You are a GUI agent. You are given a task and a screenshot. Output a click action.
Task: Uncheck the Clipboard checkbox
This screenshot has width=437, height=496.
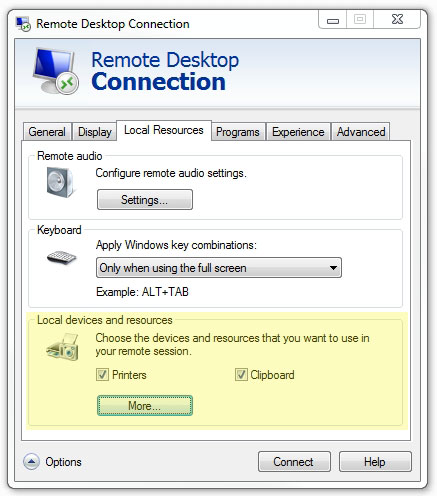pos(241,375)
